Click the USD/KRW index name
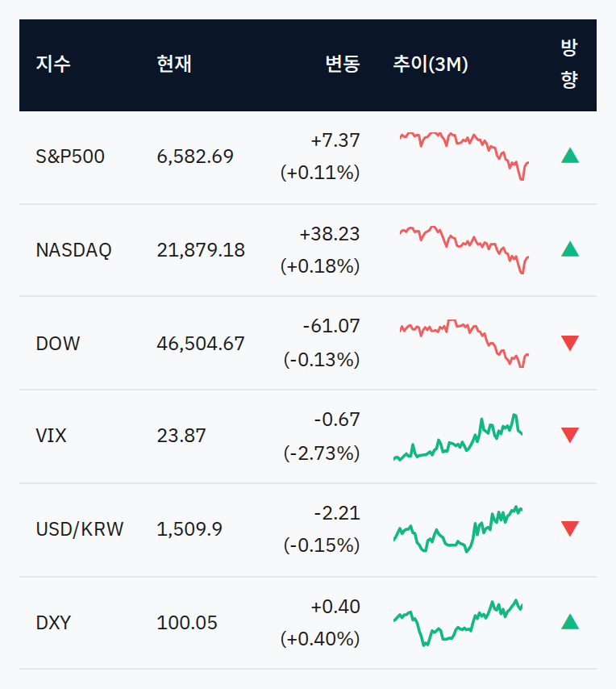 (80, 529)
